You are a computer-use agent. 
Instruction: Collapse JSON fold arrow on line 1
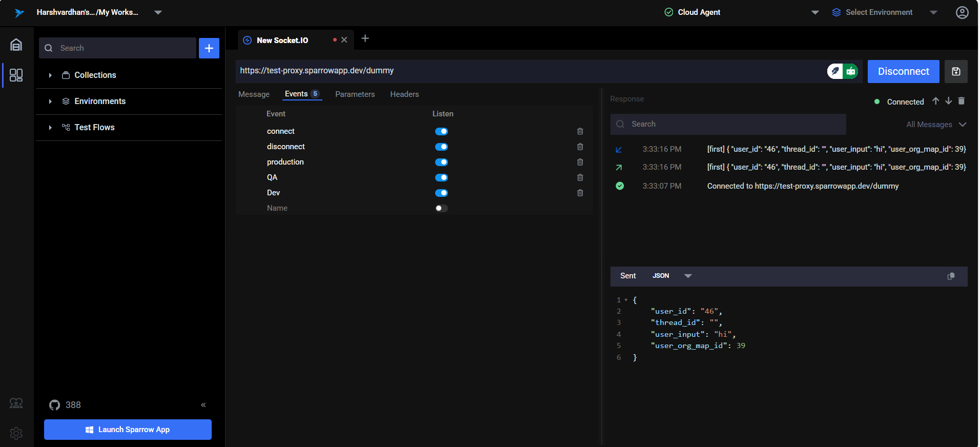[626, 300]
